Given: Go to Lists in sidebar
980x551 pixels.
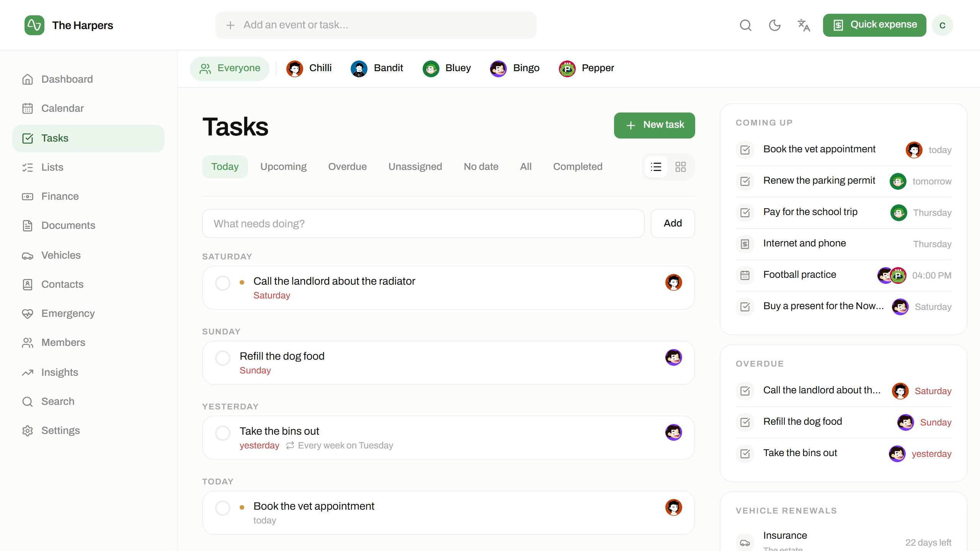Looking at the screenshot, I should 88,167.
